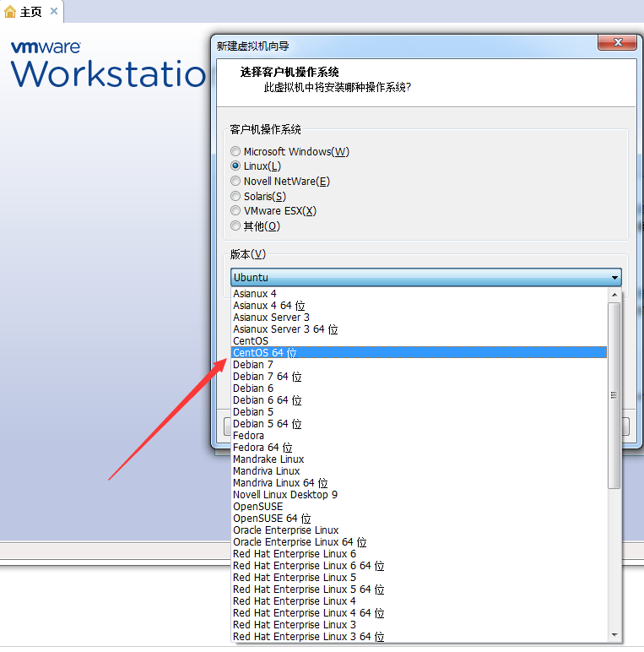Select the Microsoft Windows(W) radio button
This screenshot has width=644, height=652.
tap(236, 152)
